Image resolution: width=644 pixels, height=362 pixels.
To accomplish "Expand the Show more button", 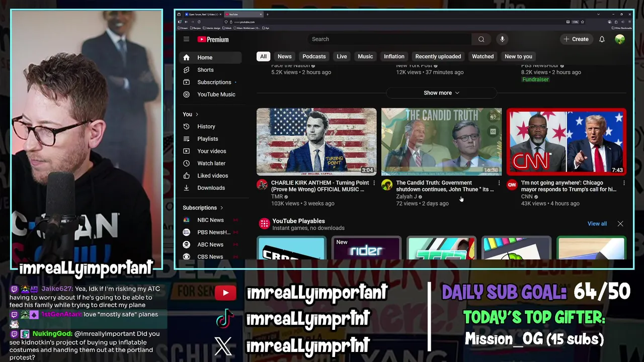I will pyautogui.click(x=441, y=93).
